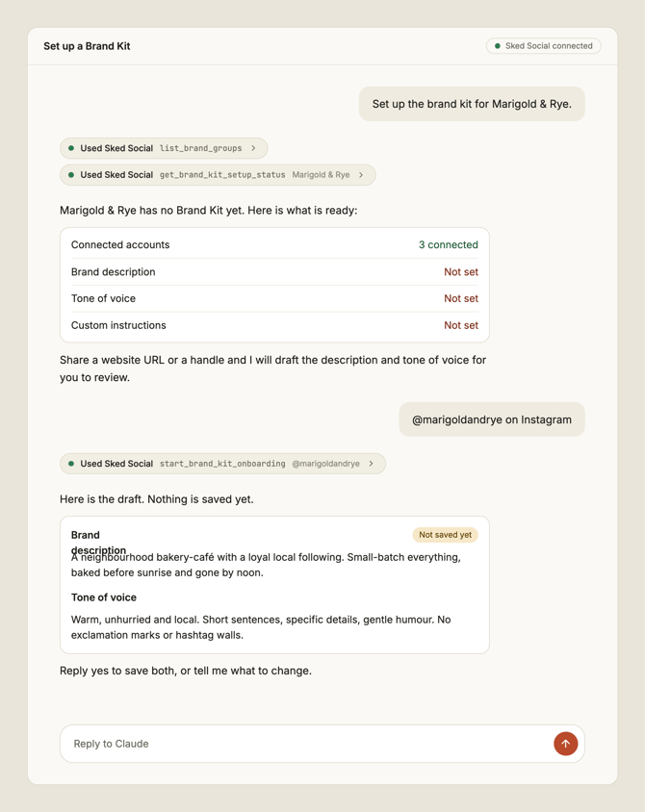
Task: Select the Connected accounts row
Action: point(274,244)
